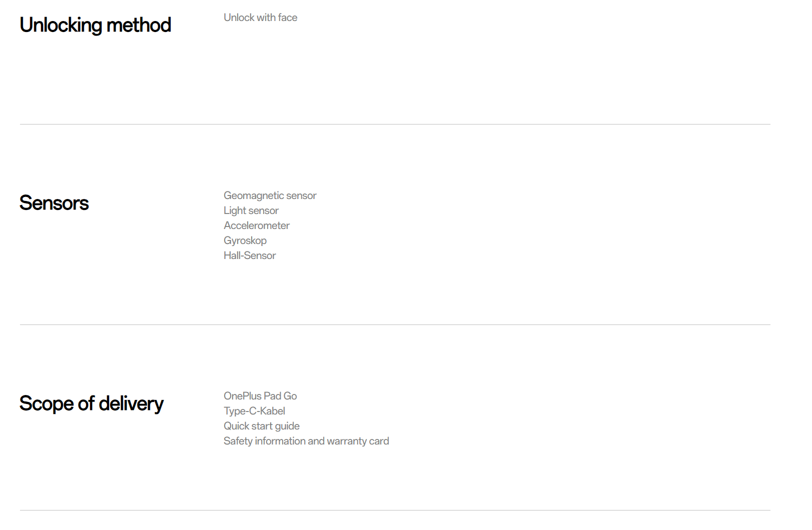Select the Accelerometer list item
Image resolution: width=812 pixels, height=530 pixels.
coord(256,225)
